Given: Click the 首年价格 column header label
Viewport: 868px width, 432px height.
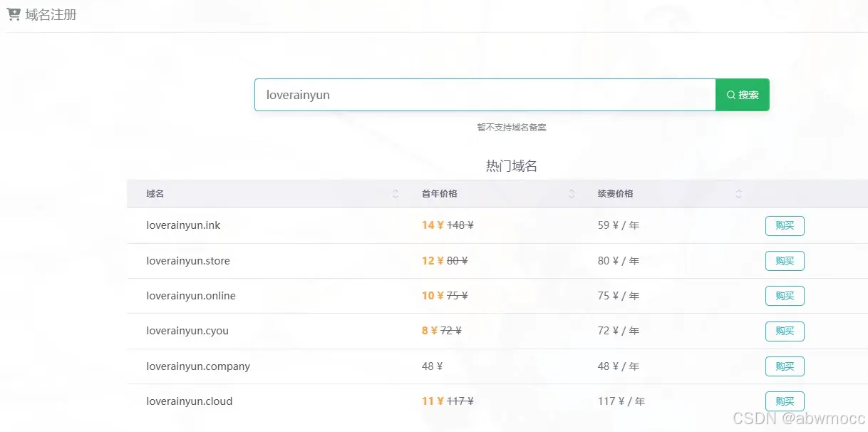Looking at the screenshot, I should click(440, 194).
